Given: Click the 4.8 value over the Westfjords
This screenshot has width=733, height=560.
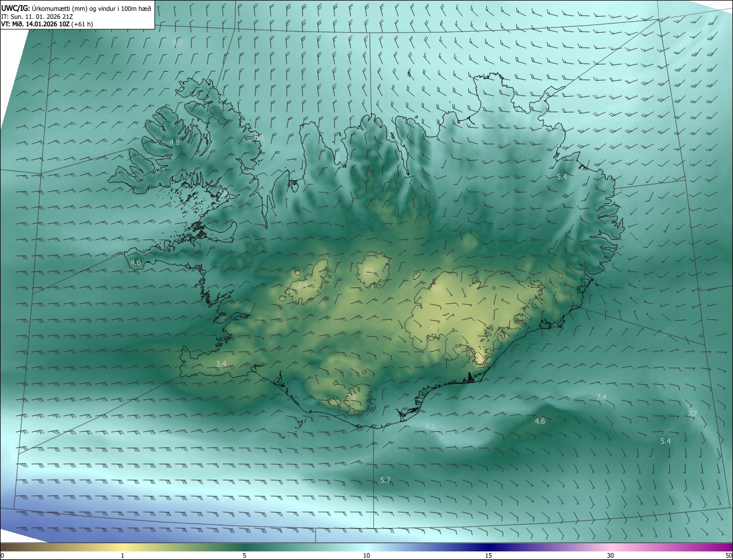Looking at the screenshot, I should pyautogui.click(x=175, y=142).
